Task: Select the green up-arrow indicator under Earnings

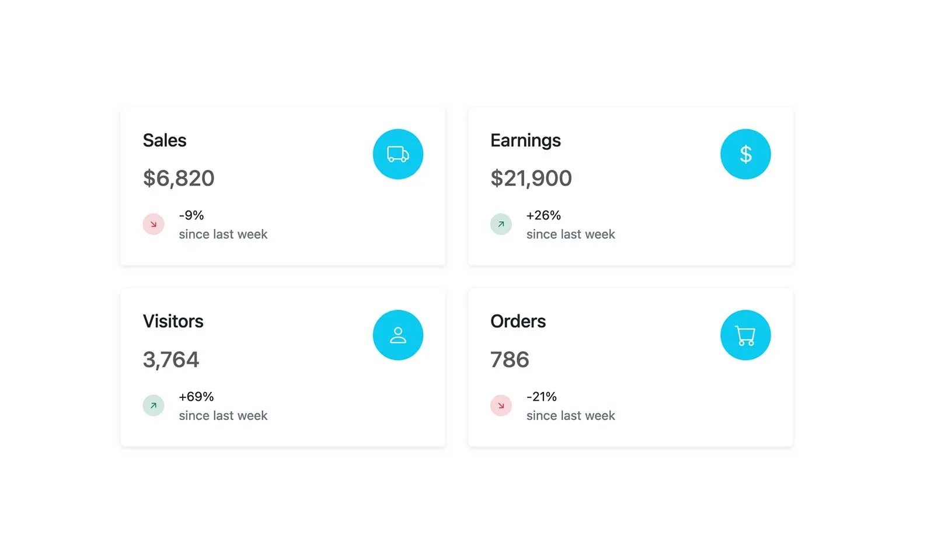Action: click(500, 224)
